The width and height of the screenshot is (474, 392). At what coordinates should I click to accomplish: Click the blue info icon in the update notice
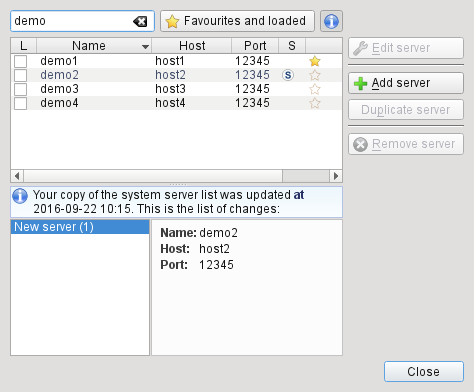click(20, 196)
